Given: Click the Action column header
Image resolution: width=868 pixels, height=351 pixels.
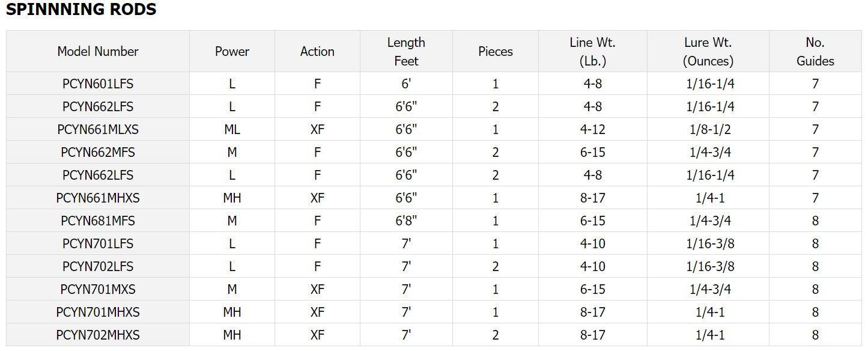Looking at the screenshot, I should (317, 52).
